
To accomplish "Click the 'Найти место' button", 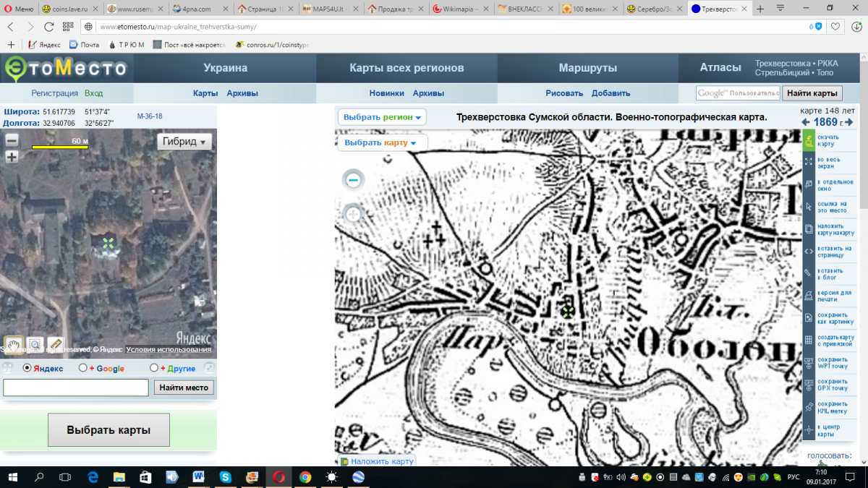I will coord(184,388).
